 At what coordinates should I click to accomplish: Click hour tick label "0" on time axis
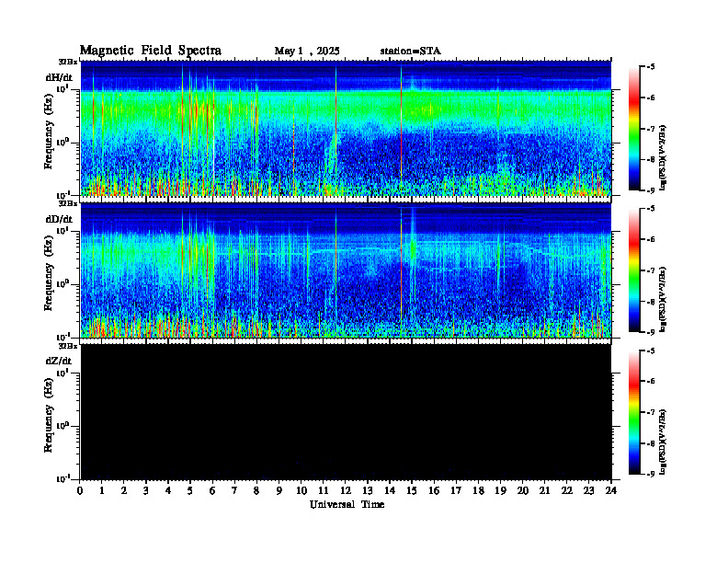[x=80, y=491]
